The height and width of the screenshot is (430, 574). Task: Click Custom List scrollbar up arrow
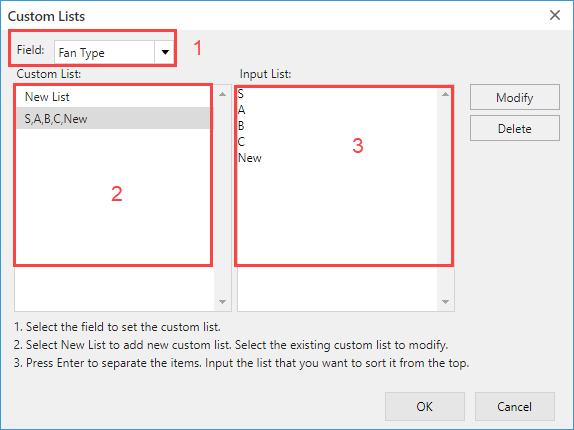point(222,94)
